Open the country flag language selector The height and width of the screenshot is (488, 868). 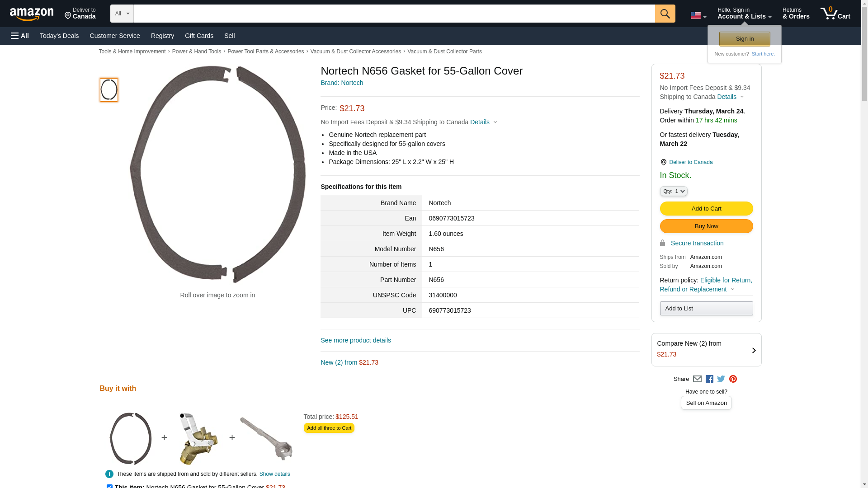tap(698, 16)
